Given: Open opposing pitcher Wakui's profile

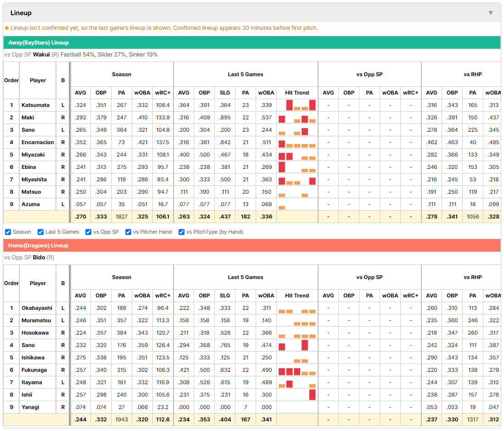Looking at the screenshot, I should coord(41,54).
